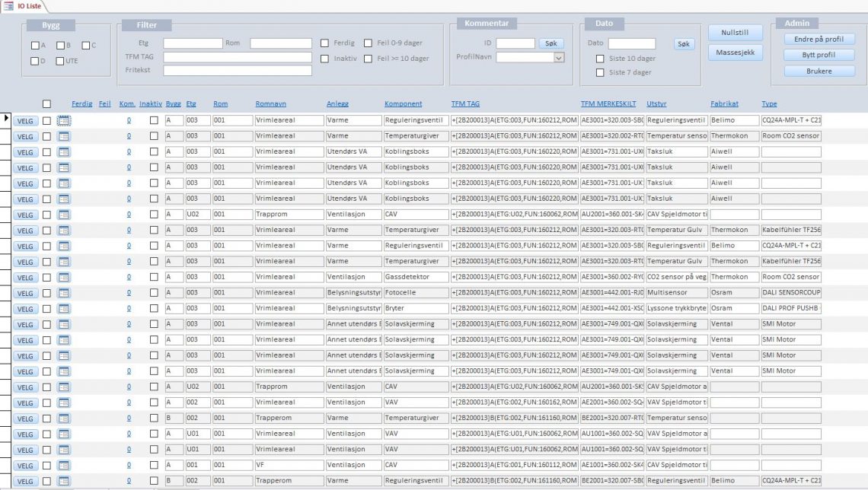
Task: Sort by Ferdig column header
Action: click(x=82, y=104)
